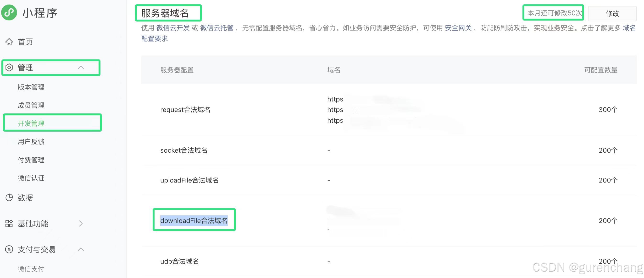The height and width of the screenshot is (278, 644).
Task: Collapse the 支付与交易 section
Action: click(x=81, y=249)
